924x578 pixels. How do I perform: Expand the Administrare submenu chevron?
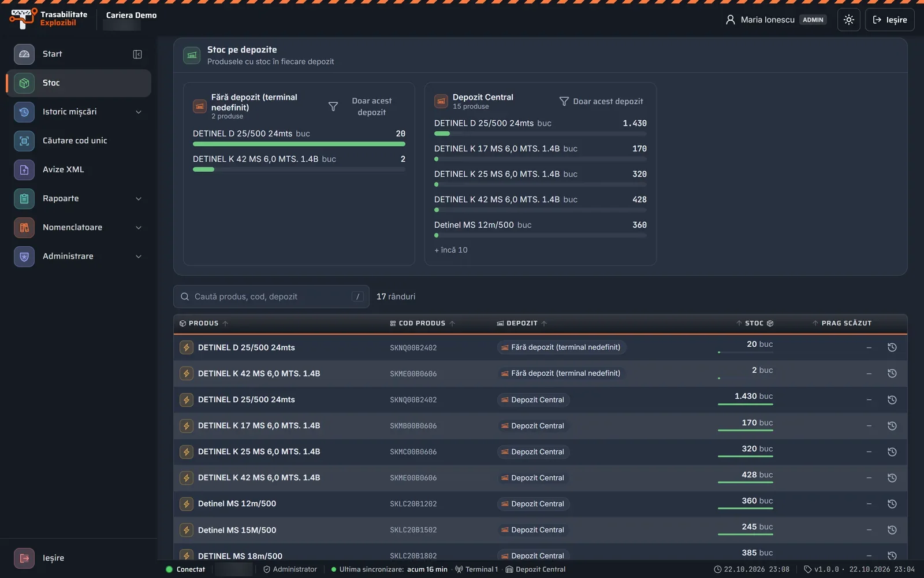point(139,257)
